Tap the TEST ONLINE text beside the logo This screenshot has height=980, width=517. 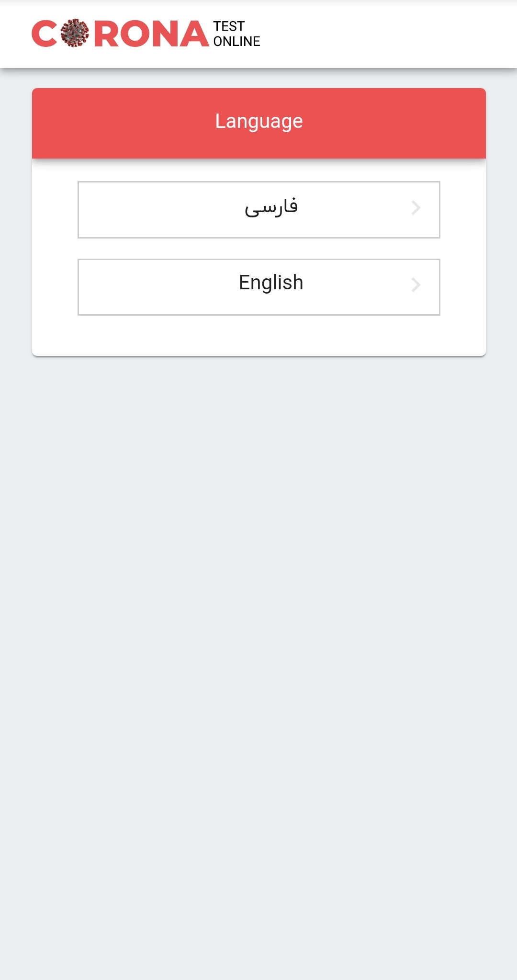tap(236, 34)
